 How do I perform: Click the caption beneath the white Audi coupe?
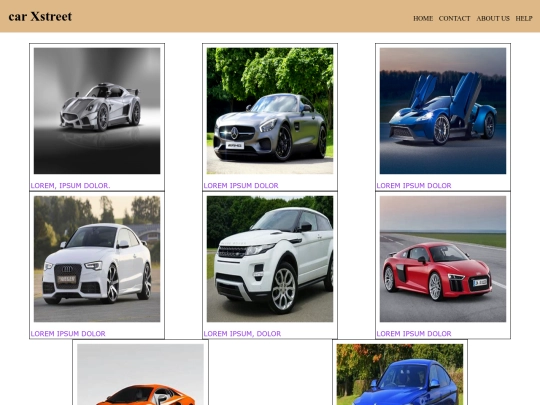pos(68,334)
